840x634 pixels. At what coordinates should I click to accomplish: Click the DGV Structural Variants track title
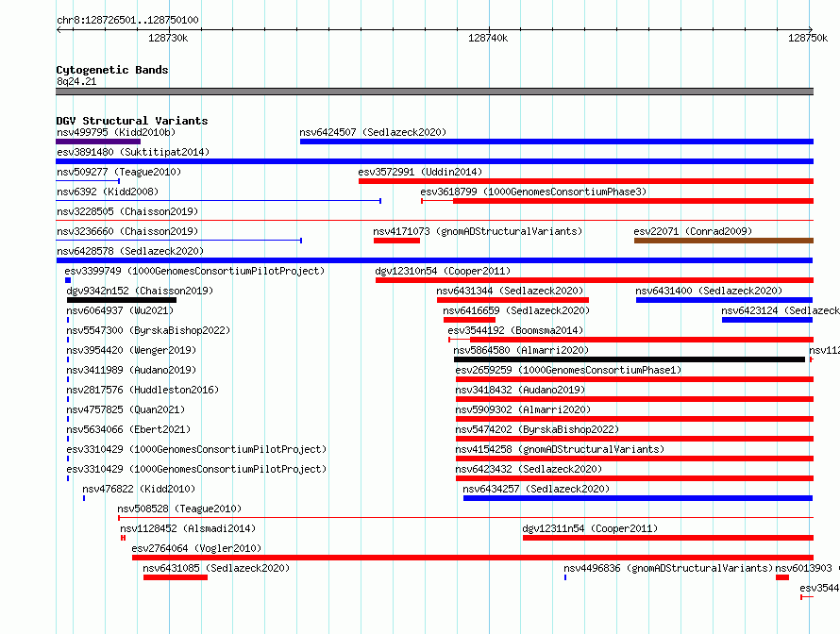coord(132,121)
